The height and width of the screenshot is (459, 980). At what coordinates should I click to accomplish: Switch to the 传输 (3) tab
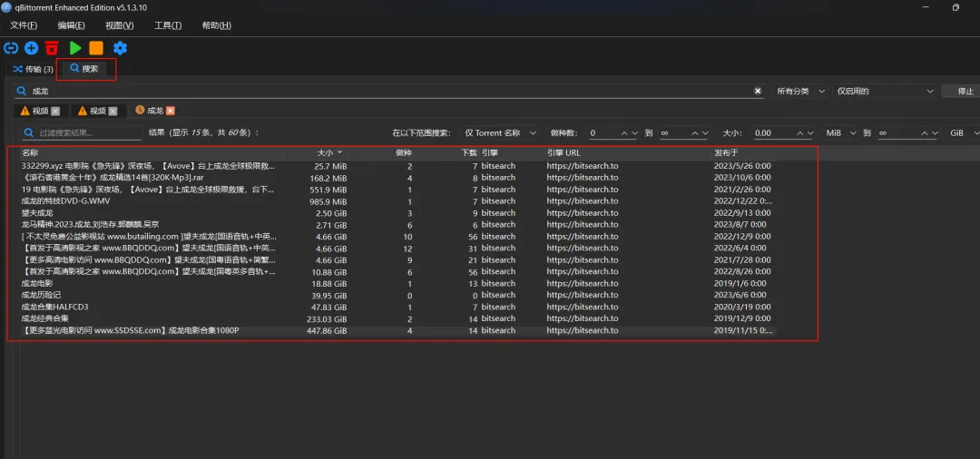point(33,69)
